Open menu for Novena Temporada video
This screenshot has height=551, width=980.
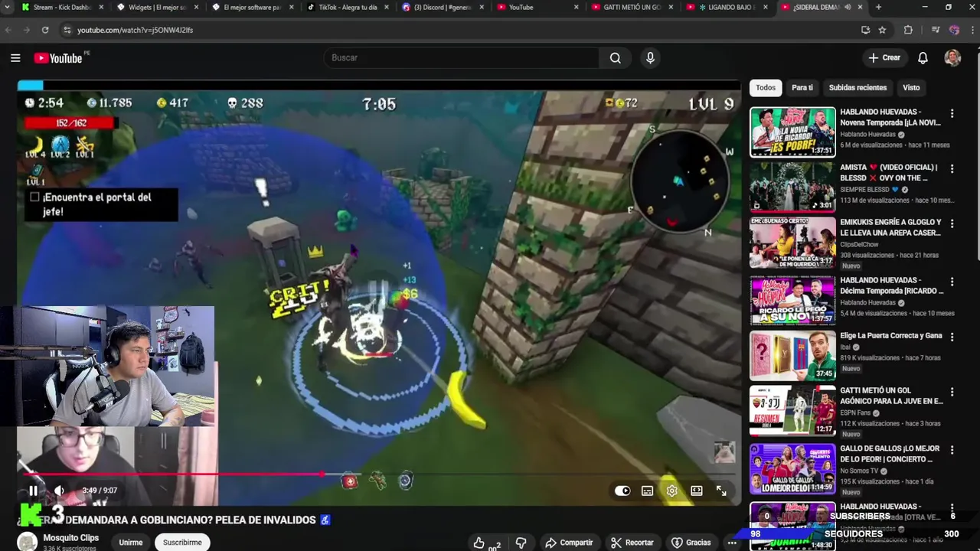click(x=952, y=113)
